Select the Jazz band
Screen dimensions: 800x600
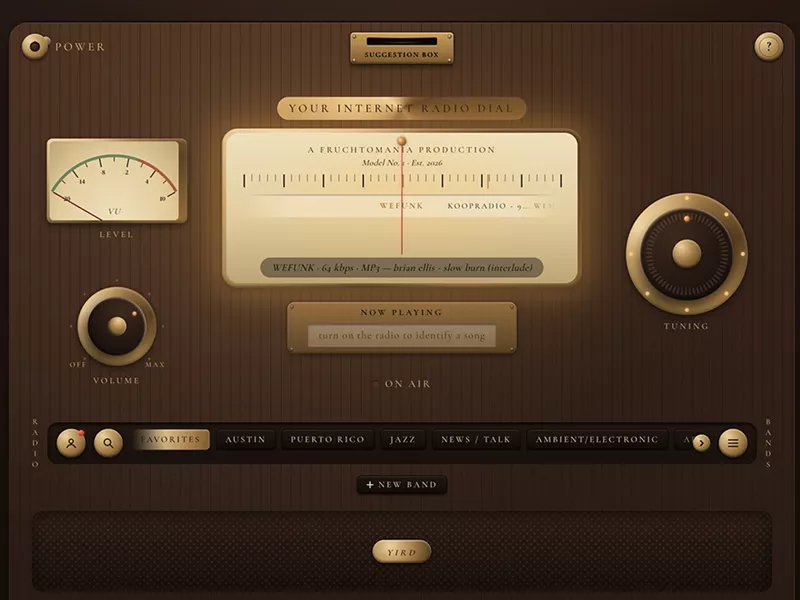click(403, 439)
